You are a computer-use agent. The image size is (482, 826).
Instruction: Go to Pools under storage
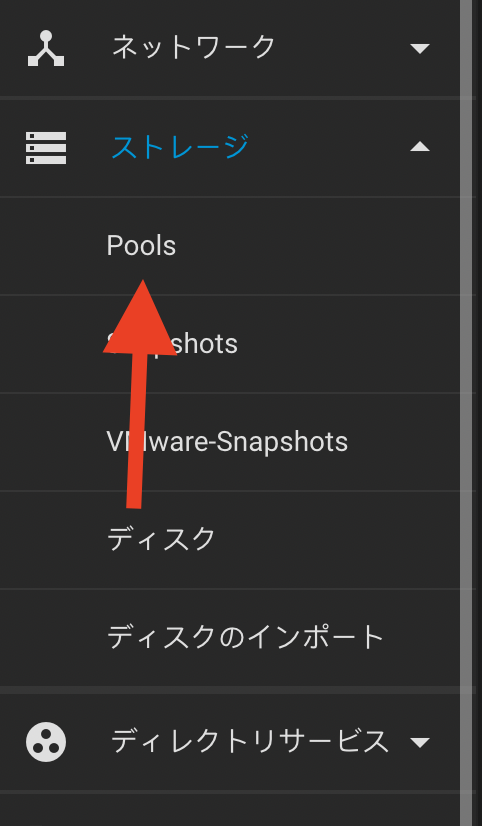tap(141, 246)
